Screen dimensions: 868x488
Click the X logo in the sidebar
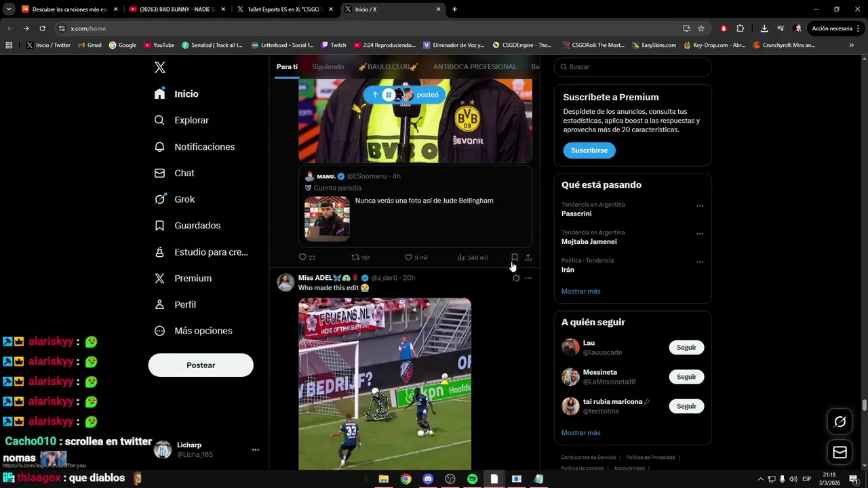pos(160,67)
